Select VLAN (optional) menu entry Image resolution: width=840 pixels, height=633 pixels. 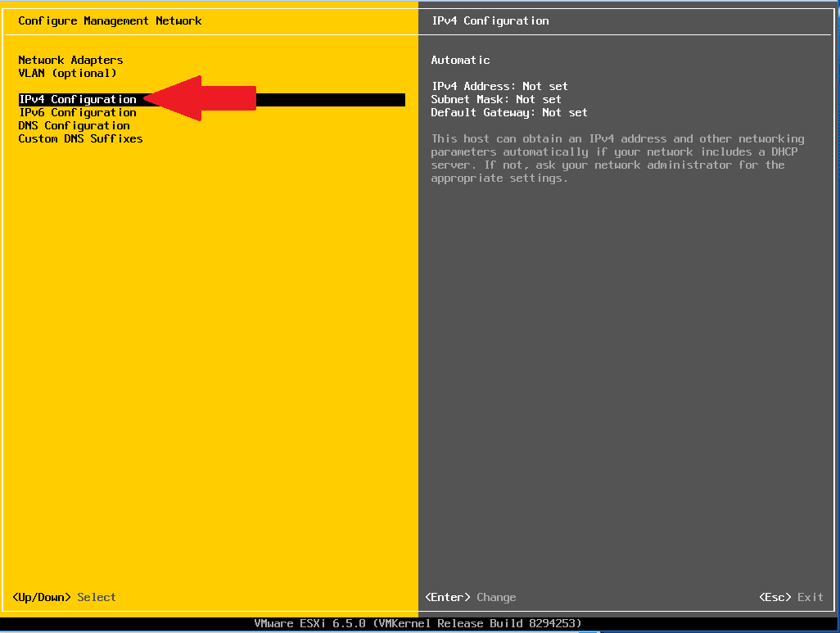click(x=67, y=73)
